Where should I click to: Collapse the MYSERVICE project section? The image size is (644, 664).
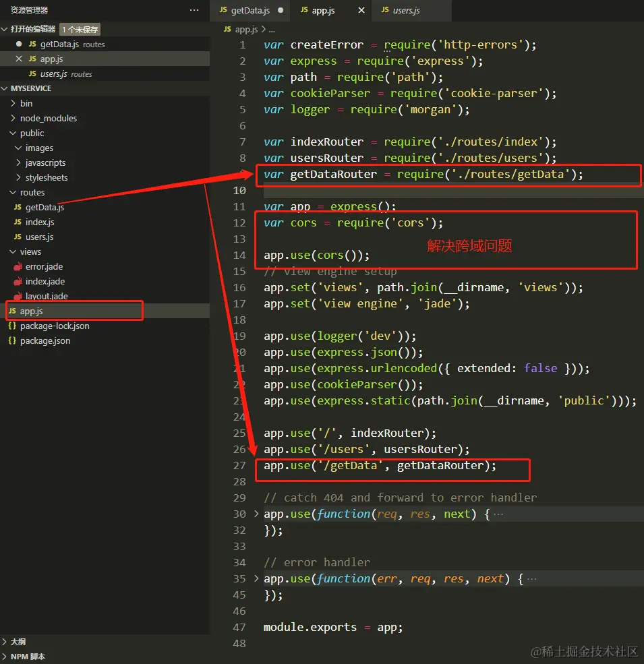[5, 88]
